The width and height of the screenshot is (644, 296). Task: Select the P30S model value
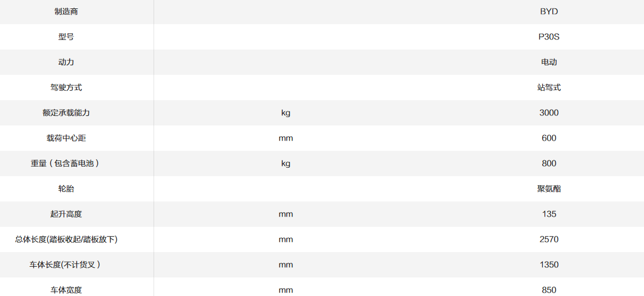tap(548, 37)
